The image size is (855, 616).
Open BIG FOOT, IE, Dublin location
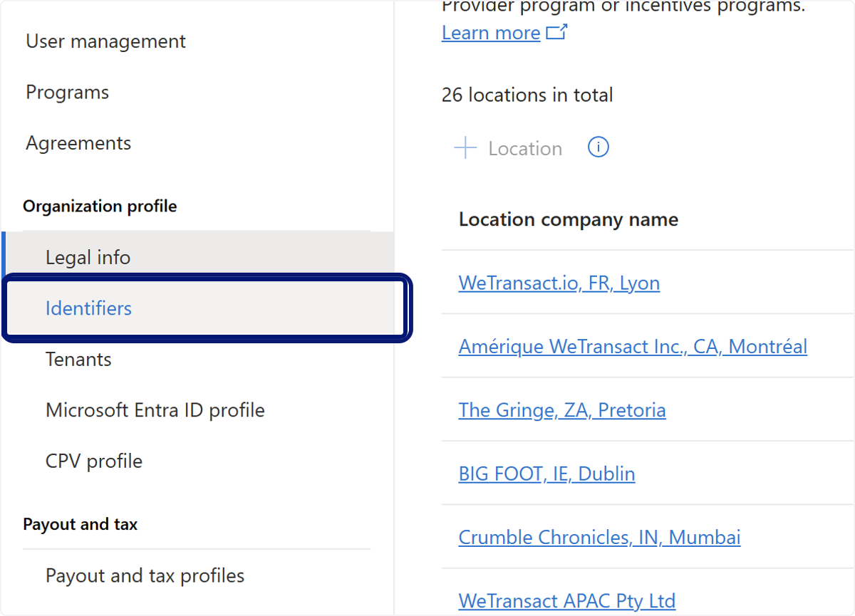(546, 474)
